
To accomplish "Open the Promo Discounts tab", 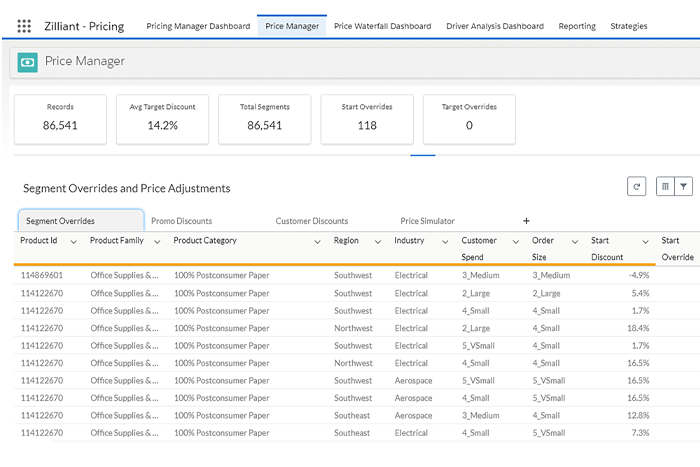I will coord(181,221).
